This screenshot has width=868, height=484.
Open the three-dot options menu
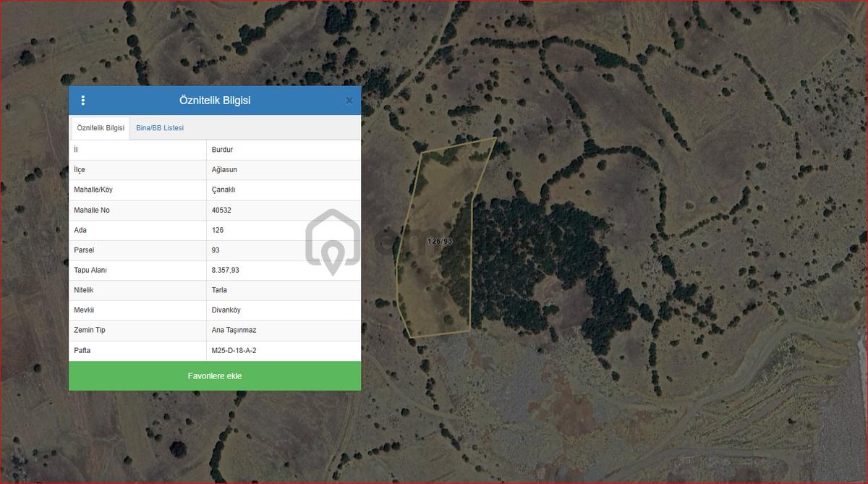(83, 101)
